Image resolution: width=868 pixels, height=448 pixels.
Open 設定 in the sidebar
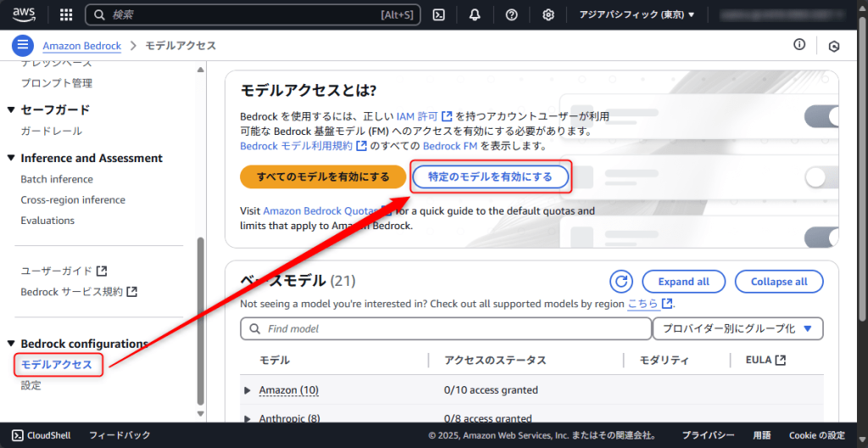pos(31,385)
